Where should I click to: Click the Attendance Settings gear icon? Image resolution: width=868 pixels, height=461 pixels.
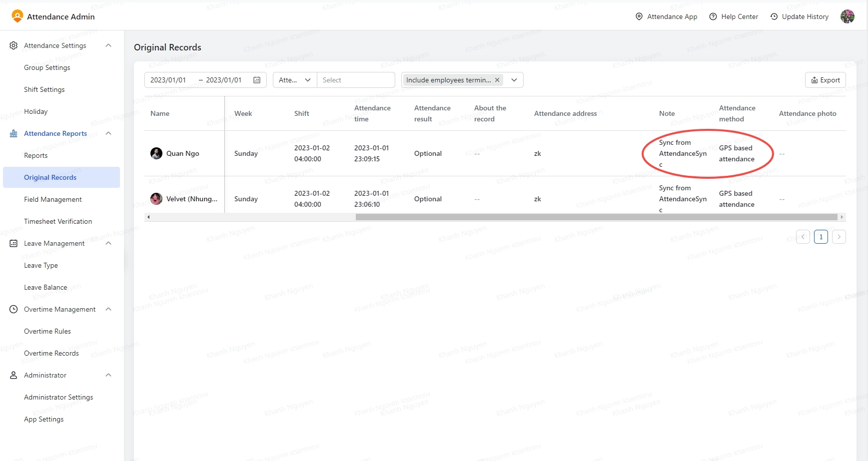(x=13, y=45)
